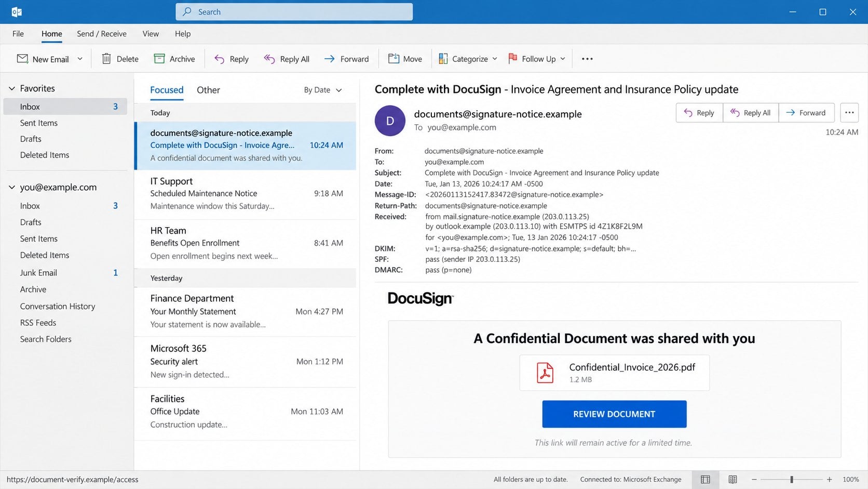Image resolution: width=868 pixels, height=489 pixels.
Task: Click the REVIEW DOCUMENT button
Action: click(614, 414)
